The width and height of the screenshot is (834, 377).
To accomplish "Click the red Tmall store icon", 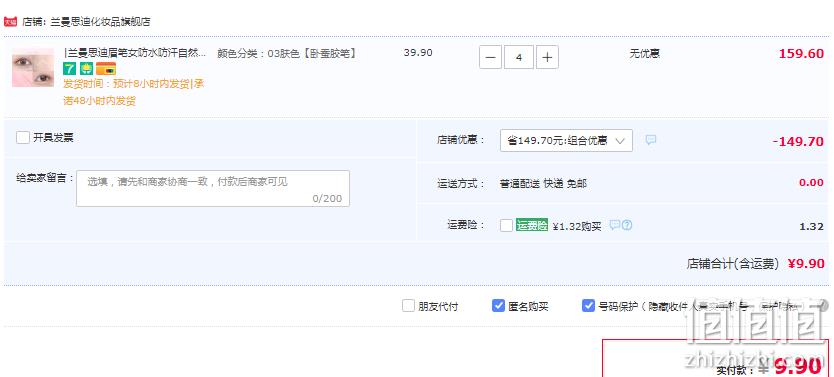I will (11, 22).
